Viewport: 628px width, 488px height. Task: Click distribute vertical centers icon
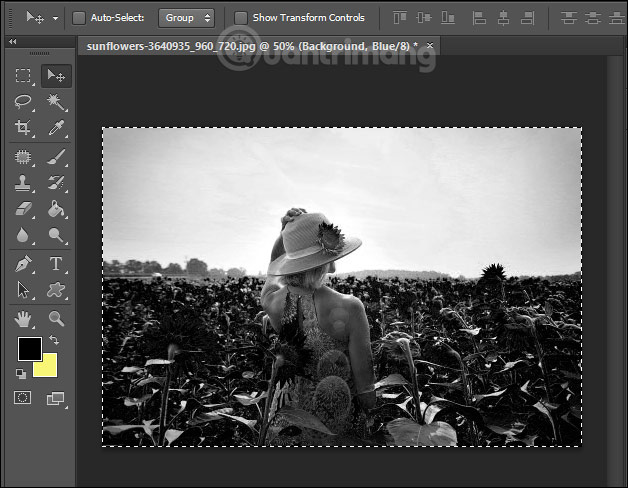coord(593,18)
